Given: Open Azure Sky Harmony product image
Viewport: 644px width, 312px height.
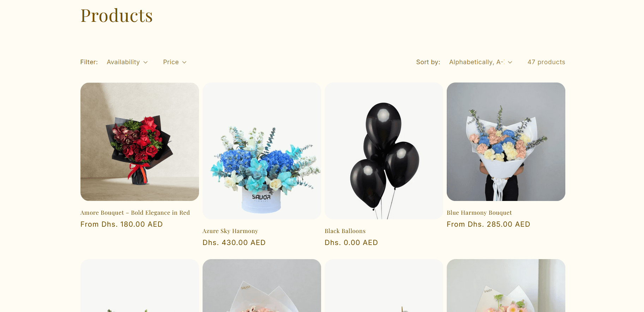Looking at the screenshot, I should pyautogui.click(x=262, y=151).
